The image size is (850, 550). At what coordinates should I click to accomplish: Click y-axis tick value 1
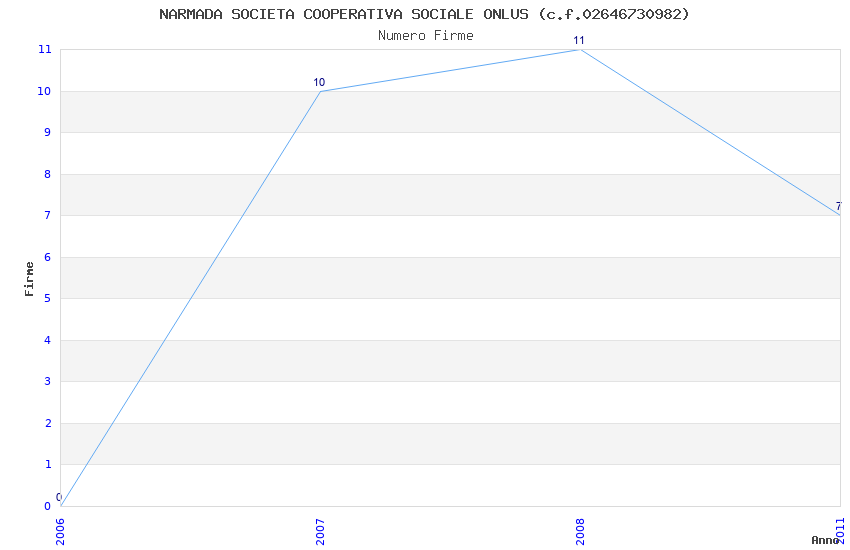[x=48, y=464]
